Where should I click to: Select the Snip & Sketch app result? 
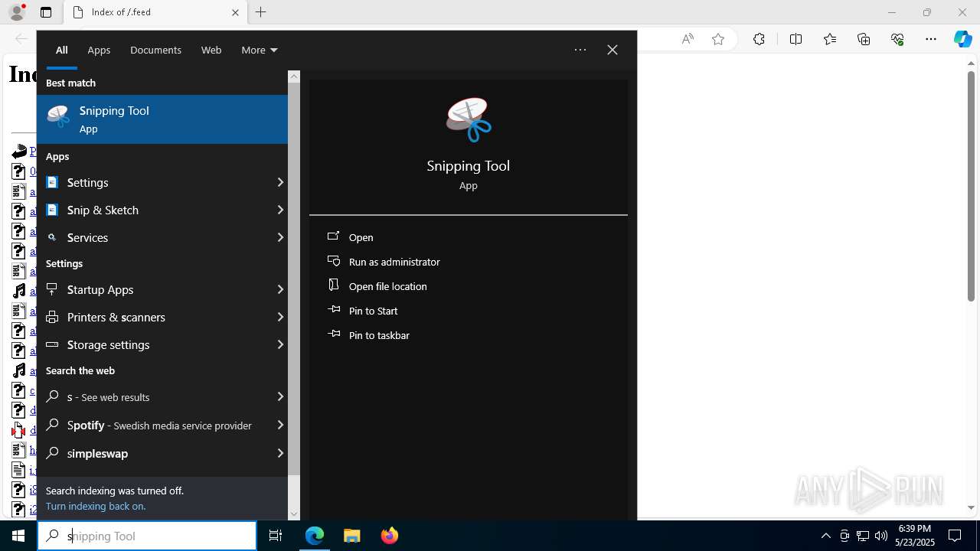(x=162, y=210)
